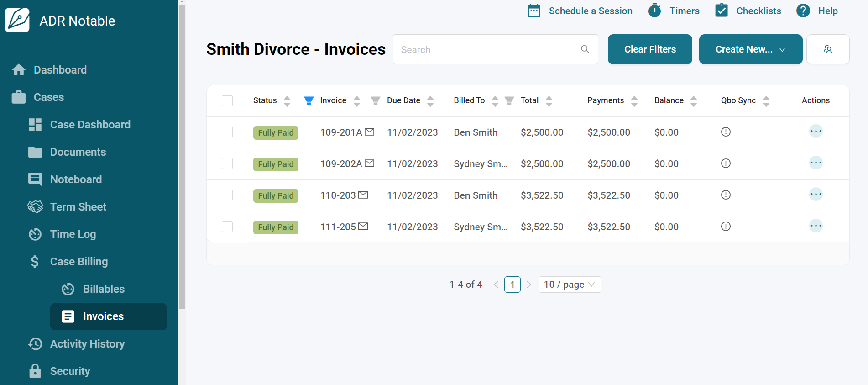Select all invoices with header checkbox
Viewport: 868px width, 385px height.
(227, 101)
